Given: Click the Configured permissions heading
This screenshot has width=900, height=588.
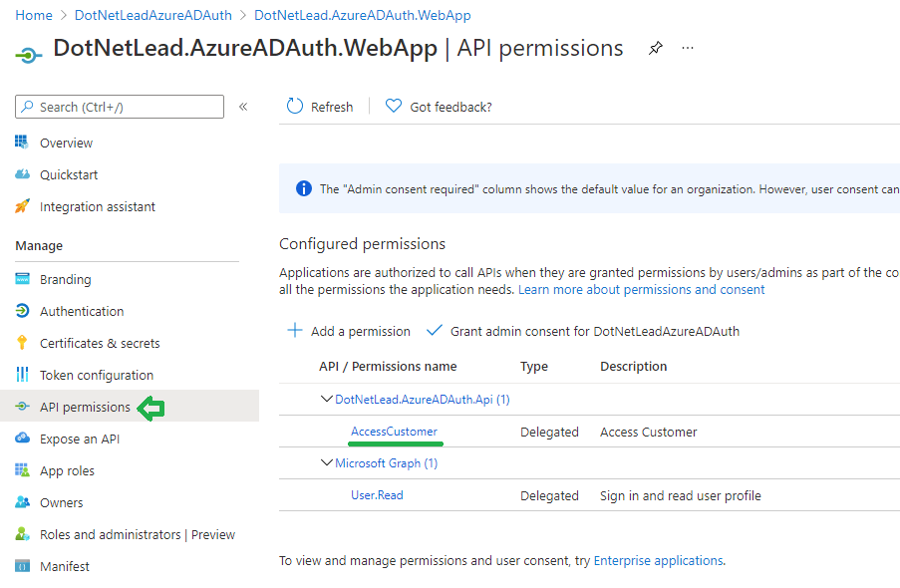Looking at the screenshot, I should tap(362, 244).
